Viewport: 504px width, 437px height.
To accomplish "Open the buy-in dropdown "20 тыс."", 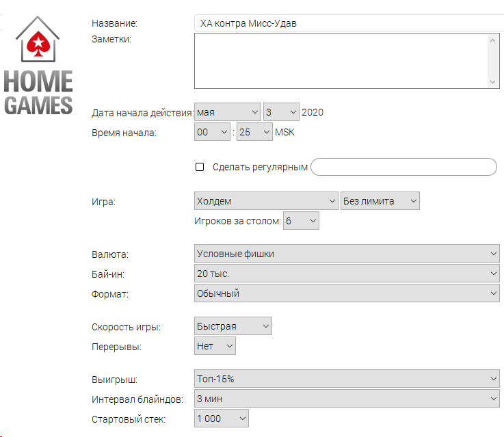I will pyautogui.click(x=347, y=274).
